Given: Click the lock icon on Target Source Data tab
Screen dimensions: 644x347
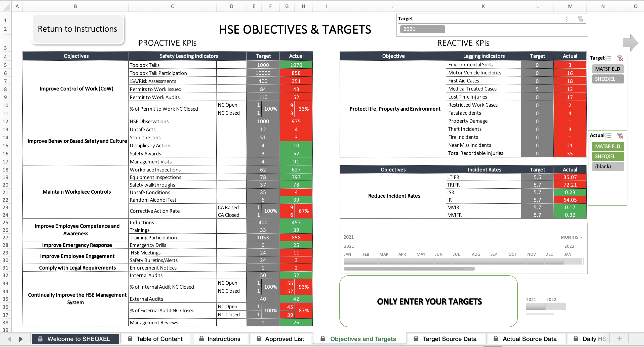Looking at the screenshot, I should click(x=416, y=339).
